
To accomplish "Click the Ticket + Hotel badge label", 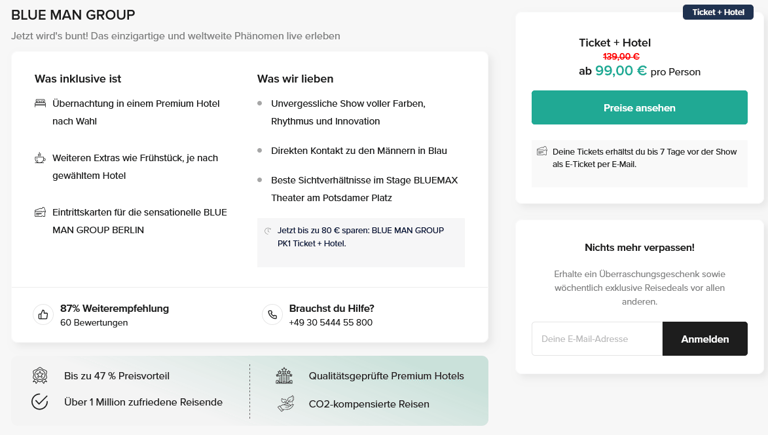I will point(718,12).
